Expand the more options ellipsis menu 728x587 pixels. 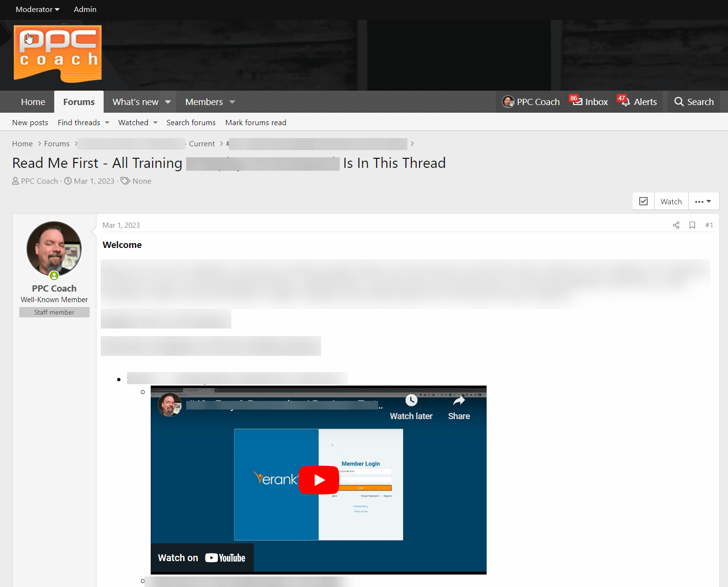(x=704, y=201)
